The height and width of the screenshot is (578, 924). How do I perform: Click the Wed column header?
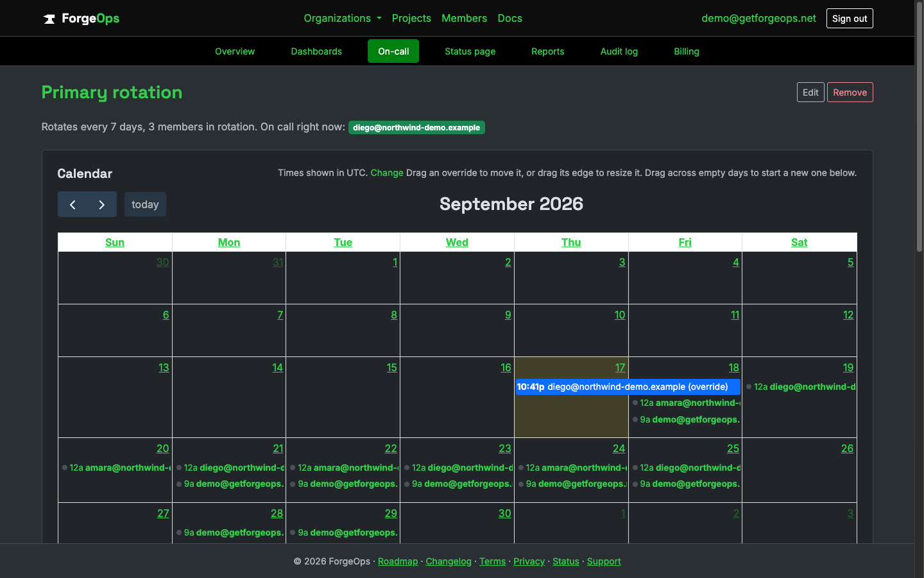457,242
